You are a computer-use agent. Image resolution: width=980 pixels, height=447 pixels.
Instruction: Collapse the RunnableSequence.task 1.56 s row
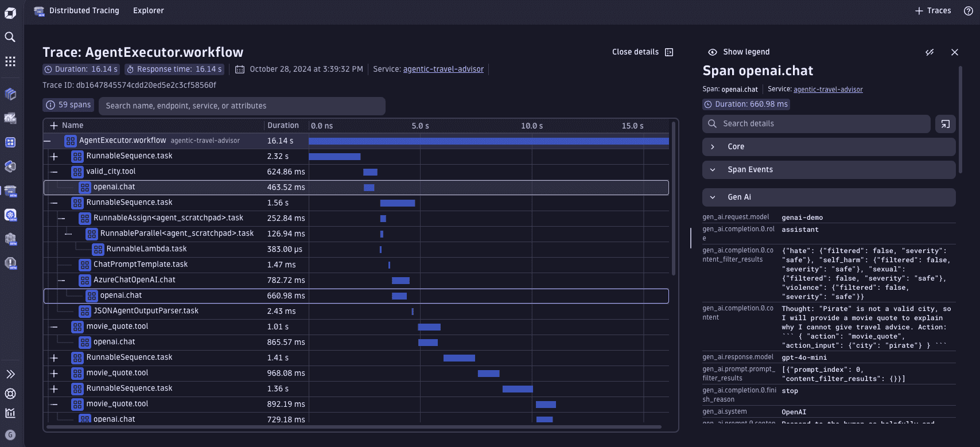click(54, 203)
